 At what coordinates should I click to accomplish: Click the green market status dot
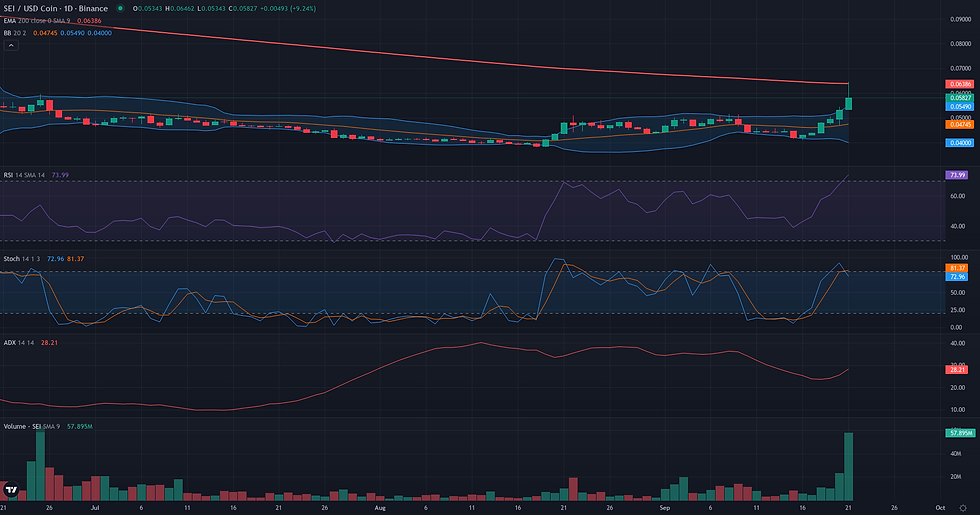tap(120, 9)
